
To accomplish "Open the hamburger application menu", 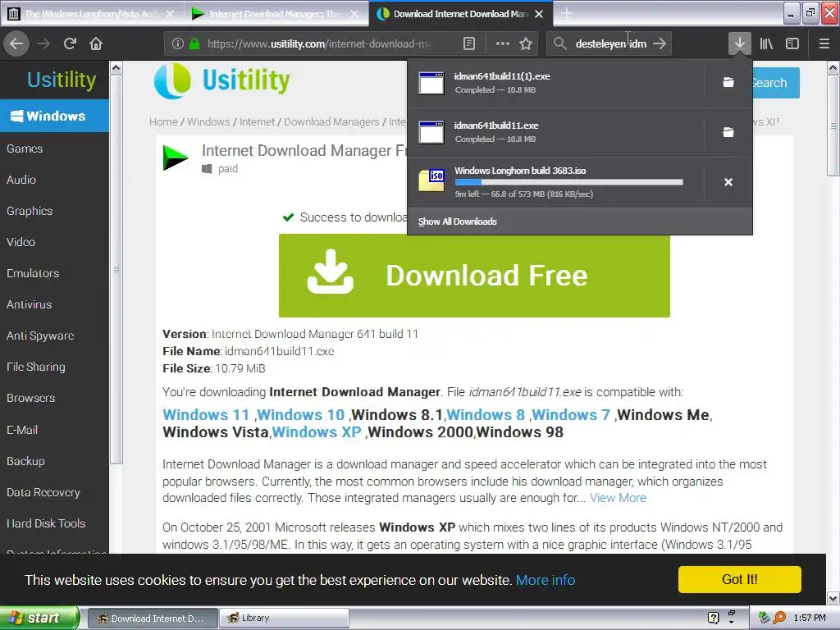I will coord(824,43).
